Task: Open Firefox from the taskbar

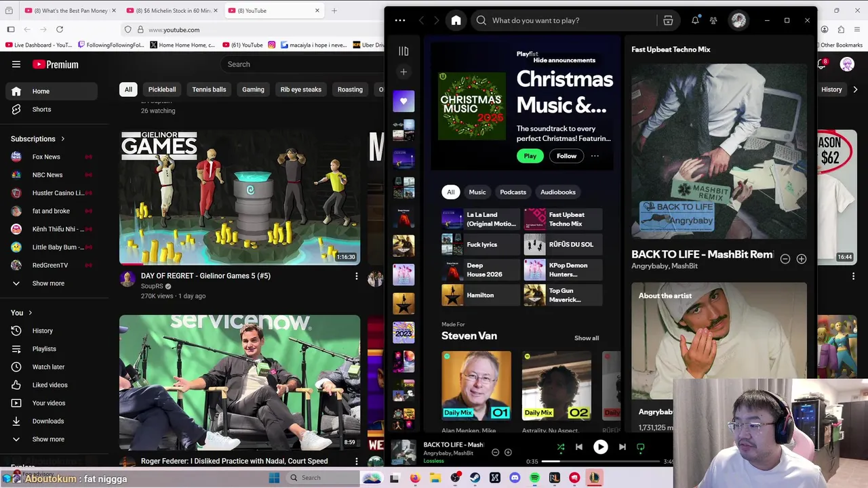Action: (x=415, y=478)
